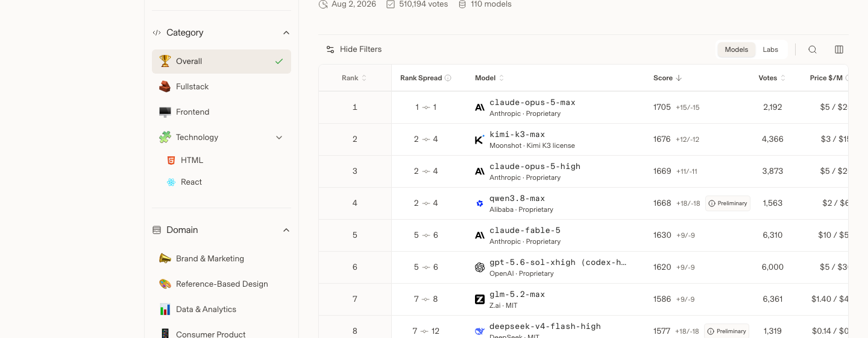Collapse the Domain section chevron
The image size is (868, 338).
286,230
